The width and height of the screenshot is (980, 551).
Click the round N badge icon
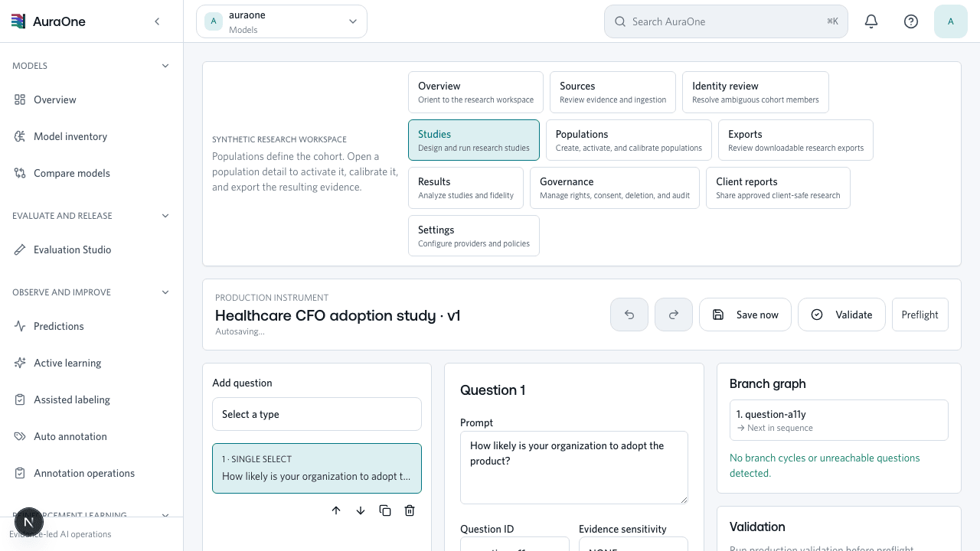pos(29,522)
